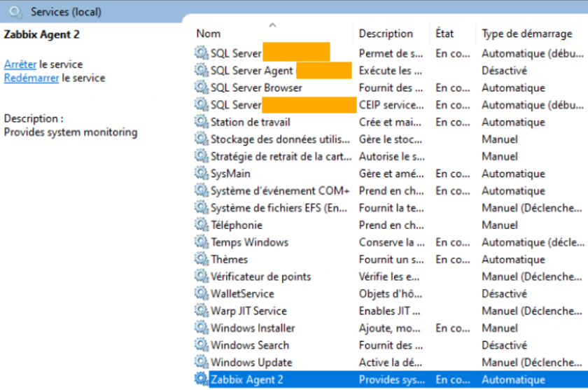
Task: Click gear icon beside Windows Search
Action: coord(202,345)
